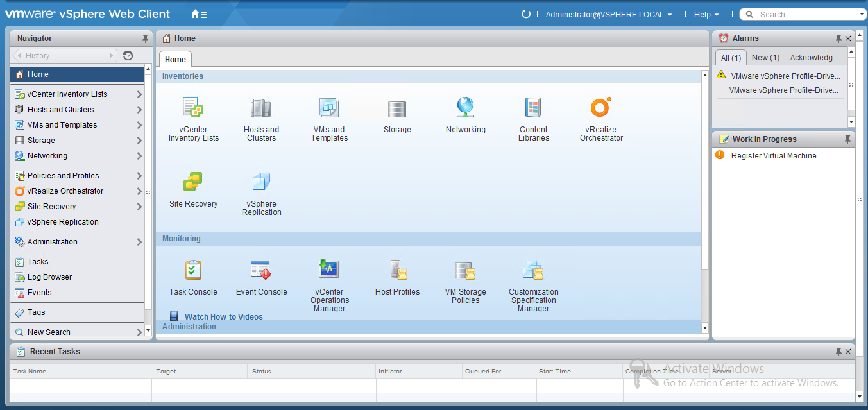Open Hosts and Clusters icon in Inventories

261,108
